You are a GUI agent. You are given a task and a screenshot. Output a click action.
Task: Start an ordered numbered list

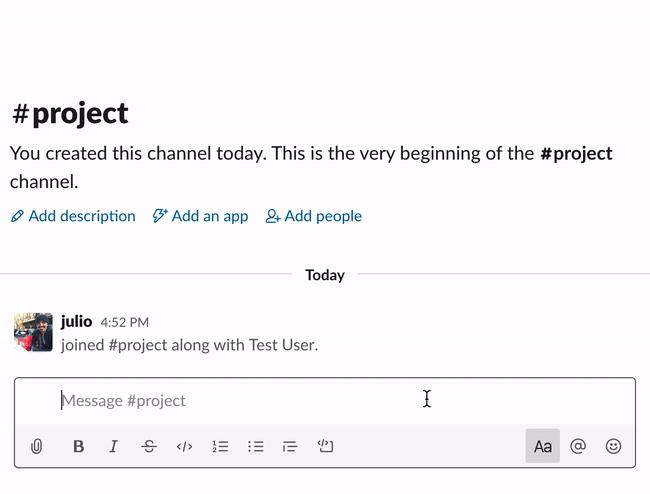click(220, 447)
